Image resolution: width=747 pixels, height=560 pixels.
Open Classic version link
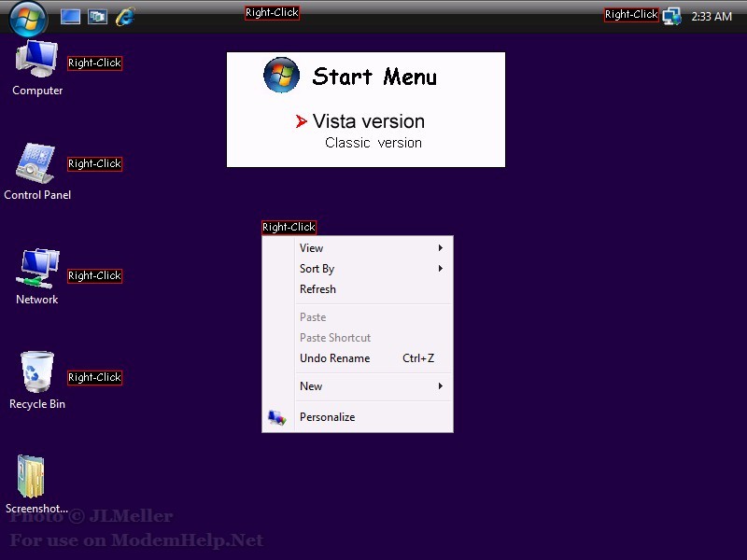(373, 143)
